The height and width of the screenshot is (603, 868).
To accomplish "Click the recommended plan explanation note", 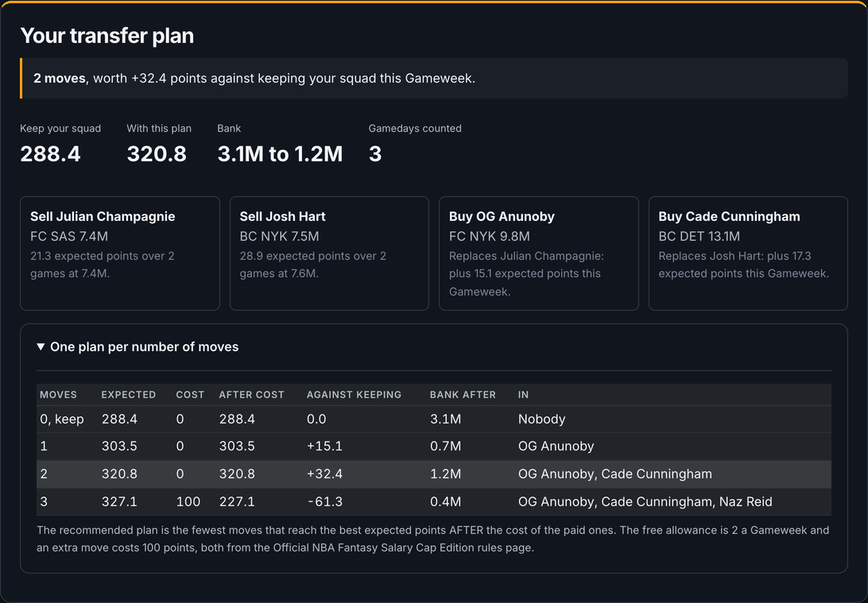I will [433, 539].
